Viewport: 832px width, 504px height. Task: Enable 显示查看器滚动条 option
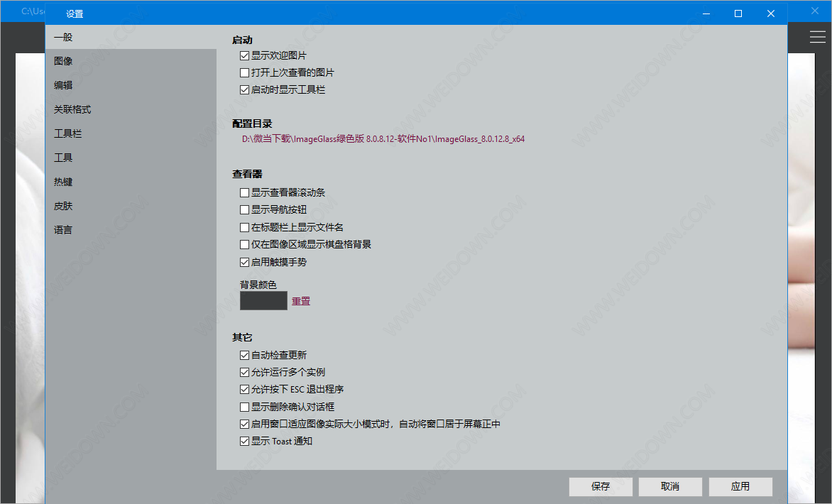245,192
